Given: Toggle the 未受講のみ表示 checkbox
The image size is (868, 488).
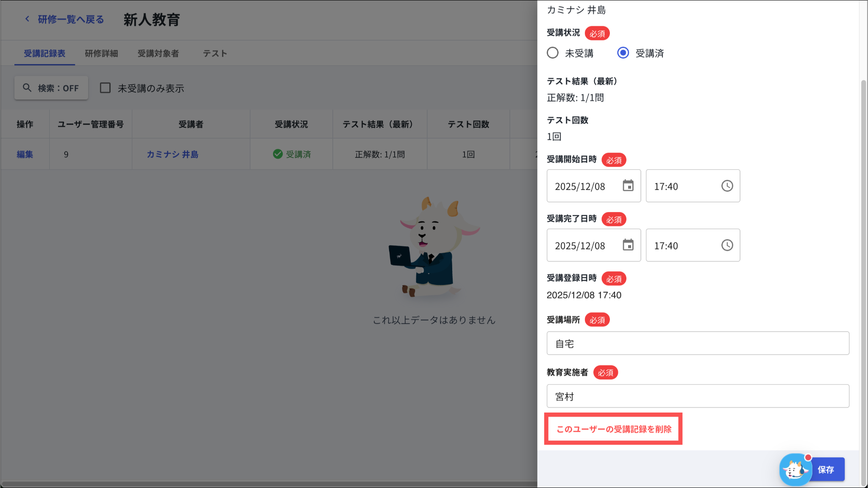Looking at the screenshot, I should point(105,88).
